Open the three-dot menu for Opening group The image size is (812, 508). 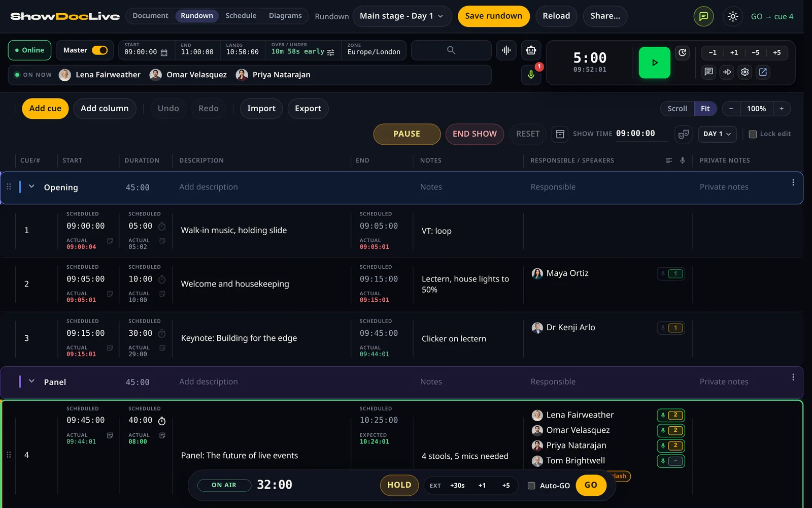coord(793,182)
